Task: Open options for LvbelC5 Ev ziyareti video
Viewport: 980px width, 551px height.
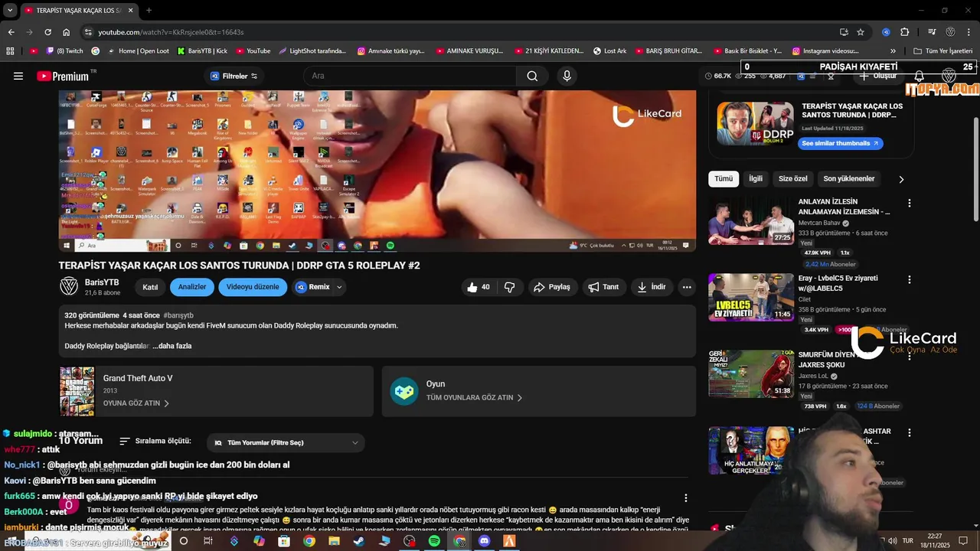Action: click(910, 279)
